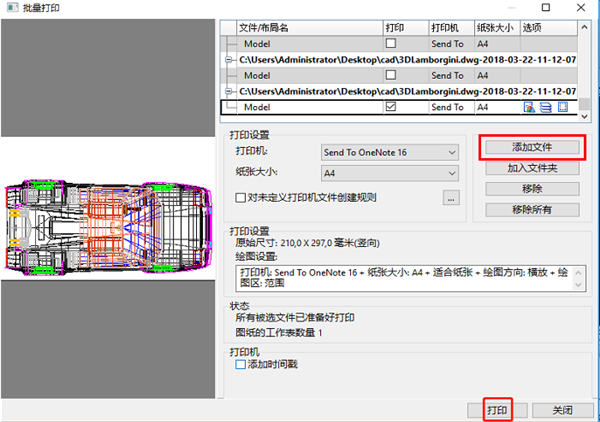
Task: Sort by the 文件/布局名 column header
Action: click(310, 28)
